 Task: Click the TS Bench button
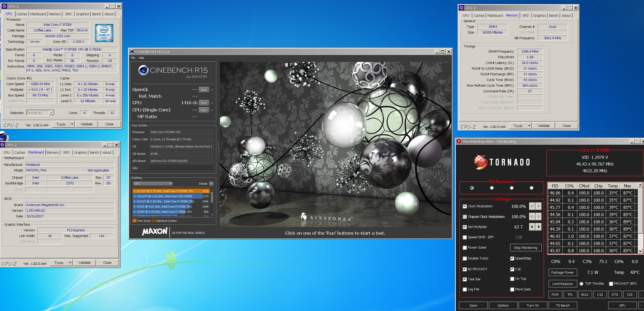tap(563, 305)
